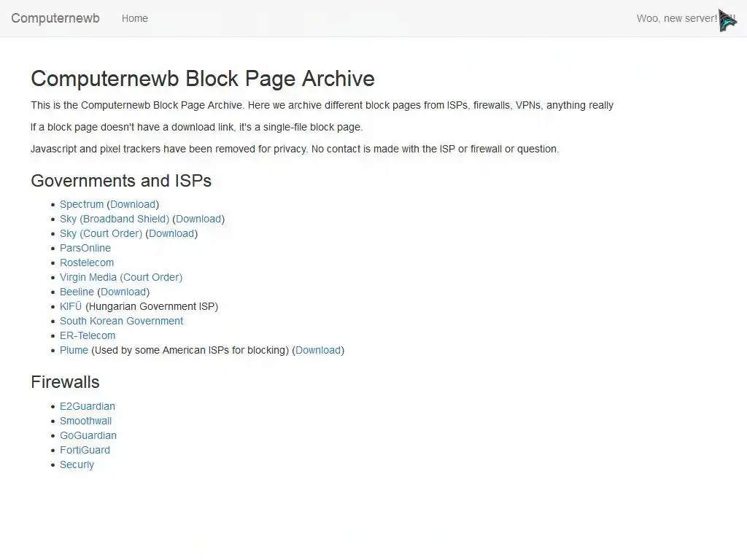Open Virgin Media (Court Order) page
The height and width of the screenshot is (560, 747).
(121, 277)
